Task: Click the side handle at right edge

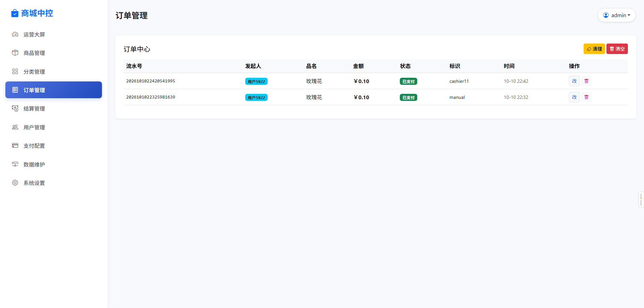Action: coord(641,199)
